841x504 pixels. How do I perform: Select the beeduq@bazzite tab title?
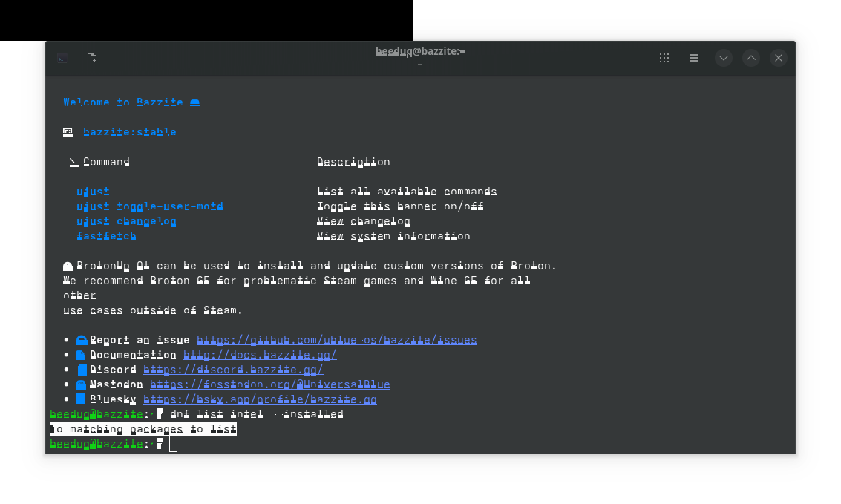pos(419,51)
